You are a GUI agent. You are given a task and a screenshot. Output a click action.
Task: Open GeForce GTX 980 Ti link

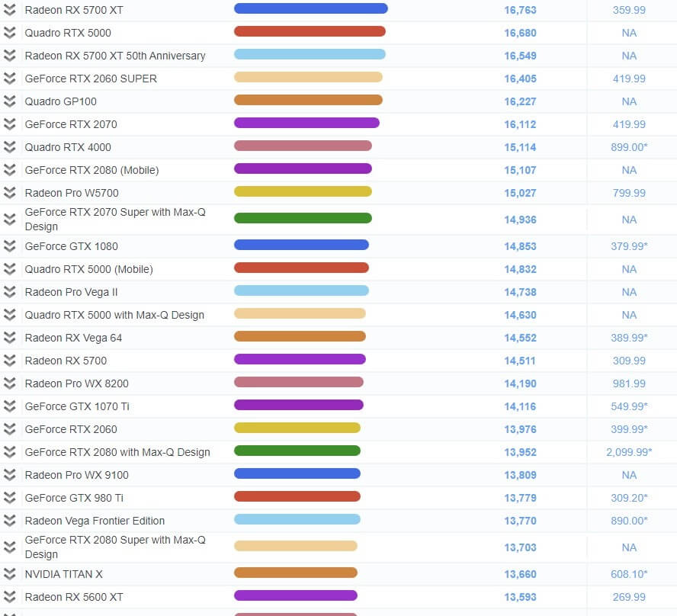(74, 498)
